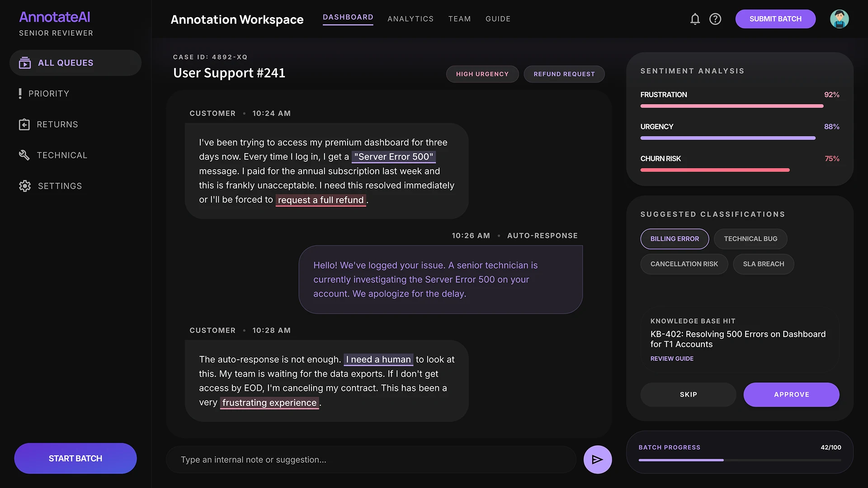Click the Submit Batch button
This screenshot has width=868, height=488.
(x=775, y=19)
